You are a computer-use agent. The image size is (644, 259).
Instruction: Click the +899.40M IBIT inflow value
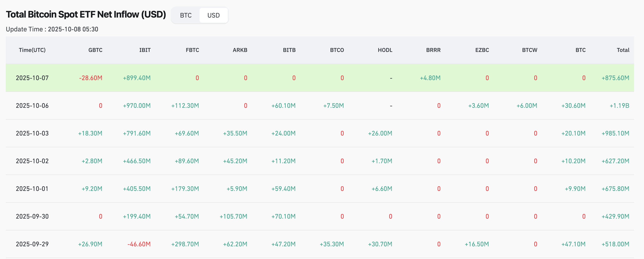(x=137, y=78)
